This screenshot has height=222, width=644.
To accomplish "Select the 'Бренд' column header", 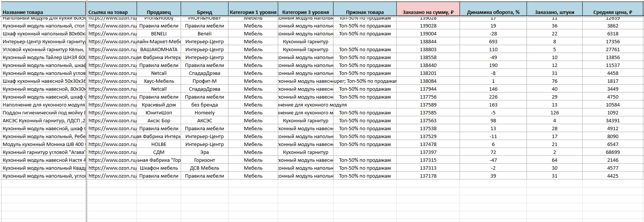I will click(x=204, y=12).
